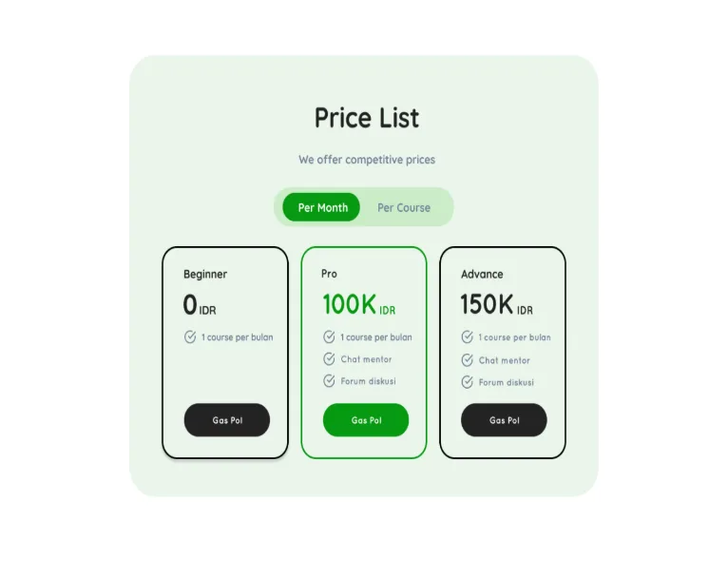Click the 150K IDR price
Viewport: 728px width, 577px height.
click(496, 304)
